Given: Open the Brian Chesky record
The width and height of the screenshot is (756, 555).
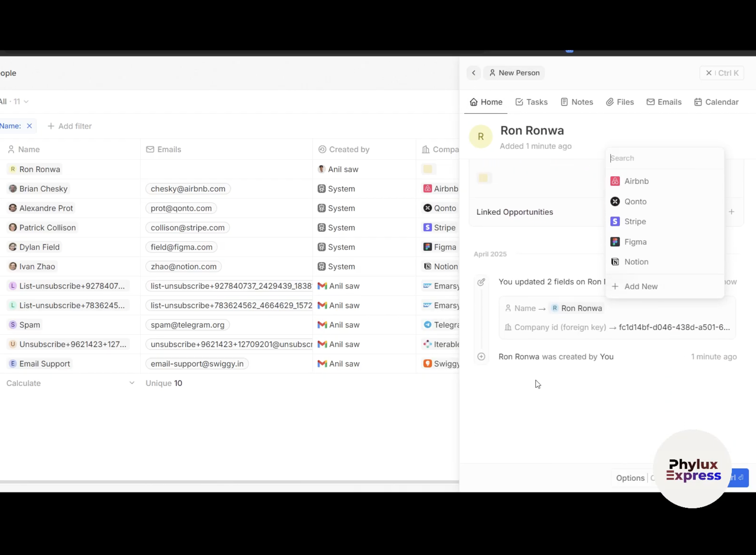Looking at the screenshot, I should pos(39,189).
